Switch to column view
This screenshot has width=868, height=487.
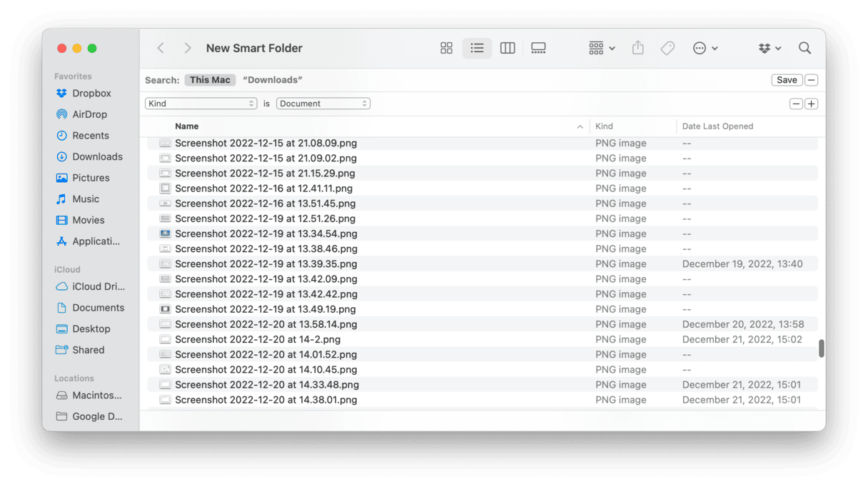click(x=508, y=48)
